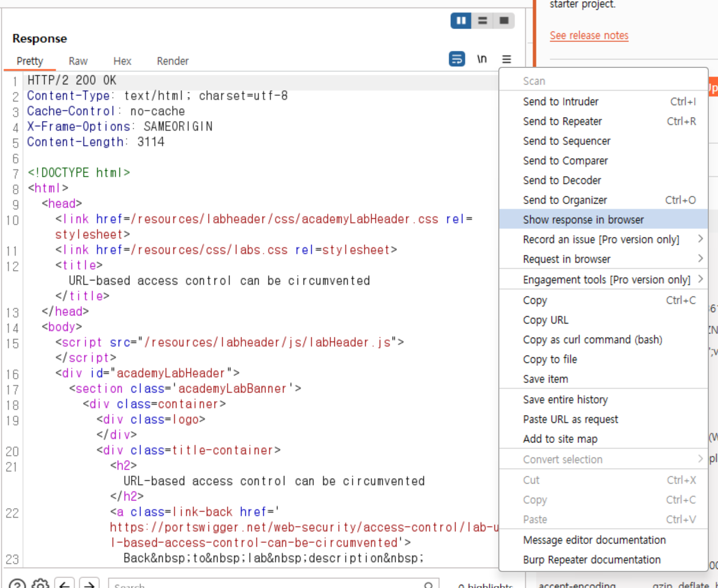
Task: Go to previous search match arrow
Action: coord(65,585)
